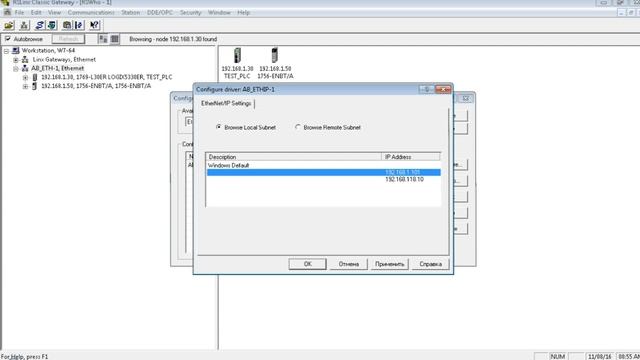
Task: Select the EtherNet/IP Settings tab
Action: pyautogui.click(x=226, y=104)
